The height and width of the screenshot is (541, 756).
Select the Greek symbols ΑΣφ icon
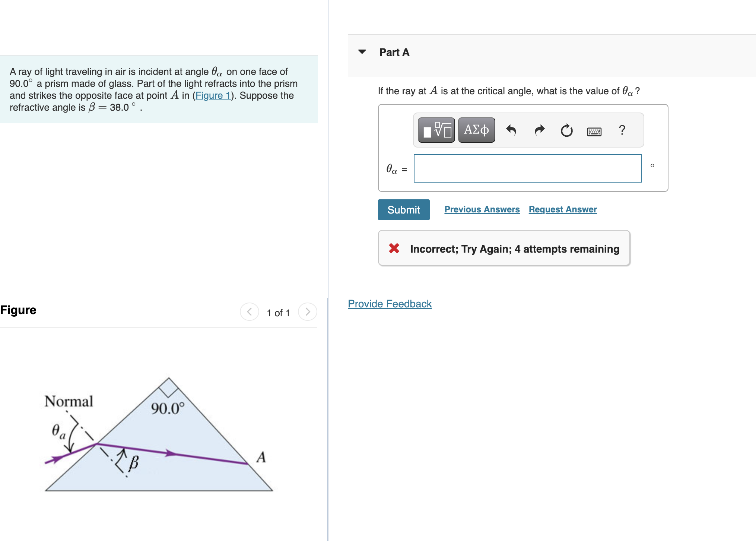pos(476,130)
